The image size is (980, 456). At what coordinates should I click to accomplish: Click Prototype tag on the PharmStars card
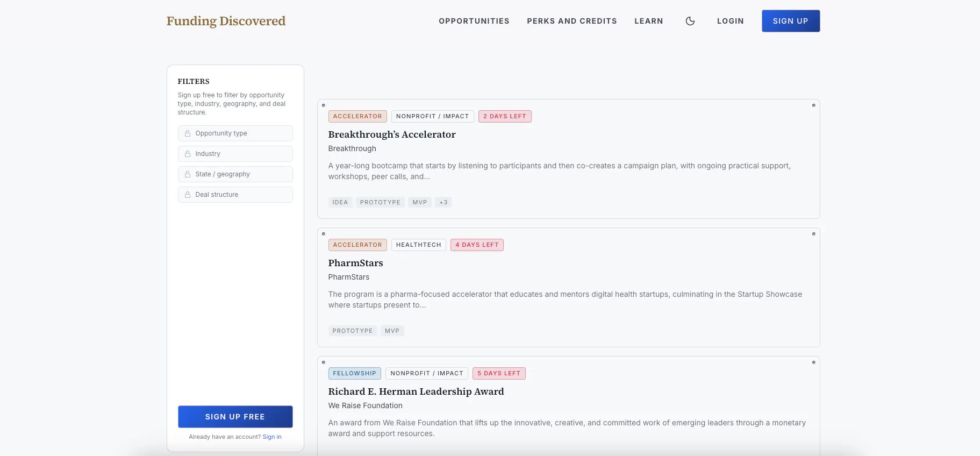coord(352,331)
